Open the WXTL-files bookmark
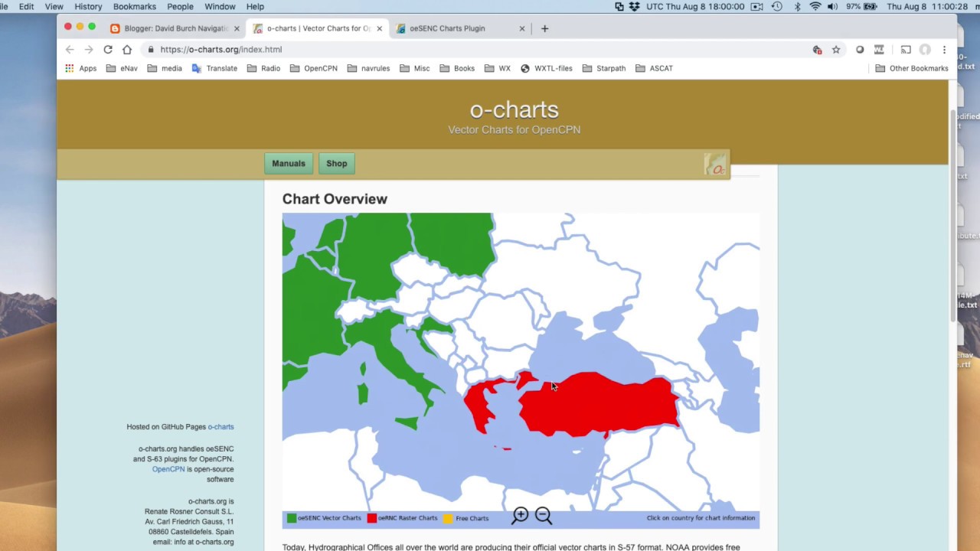This screenshot has height=551, width=980. pos(546,68)
